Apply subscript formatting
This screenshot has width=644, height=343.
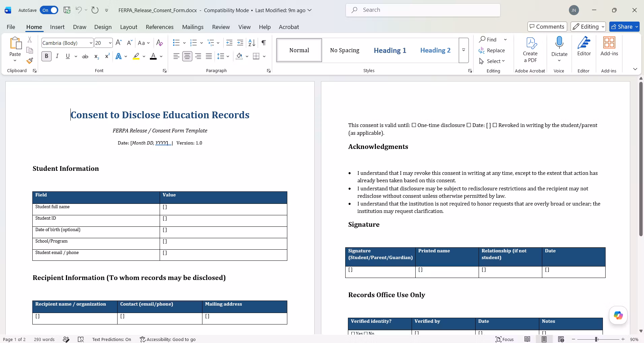[x=96, y=56]
